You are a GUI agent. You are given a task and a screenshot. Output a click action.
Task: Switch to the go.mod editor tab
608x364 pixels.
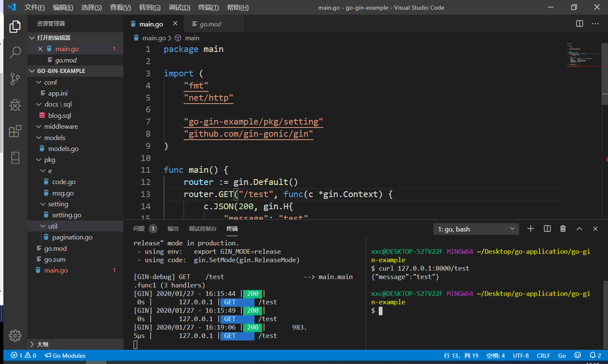click(210, 24)
